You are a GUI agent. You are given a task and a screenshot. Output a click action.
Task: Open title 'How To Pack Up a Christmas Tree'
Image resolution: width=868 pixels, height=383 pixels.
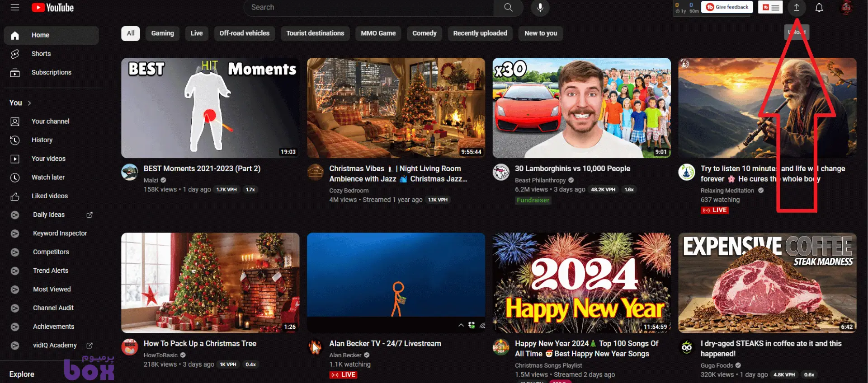(200, 344)
